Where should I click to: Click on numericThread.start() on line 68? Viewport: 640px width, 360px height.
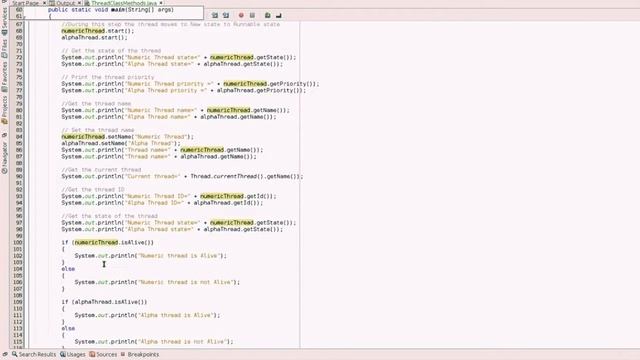98,31
